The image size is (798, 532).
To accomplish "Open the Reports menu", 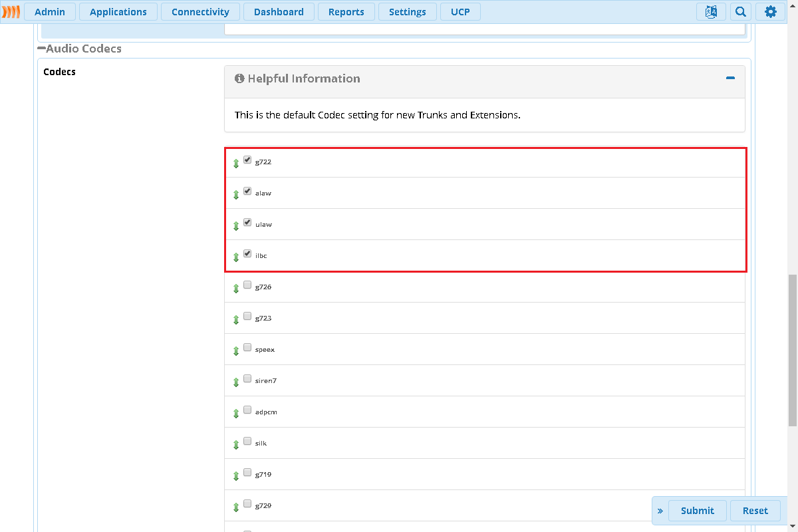I will tap(346, 12).
